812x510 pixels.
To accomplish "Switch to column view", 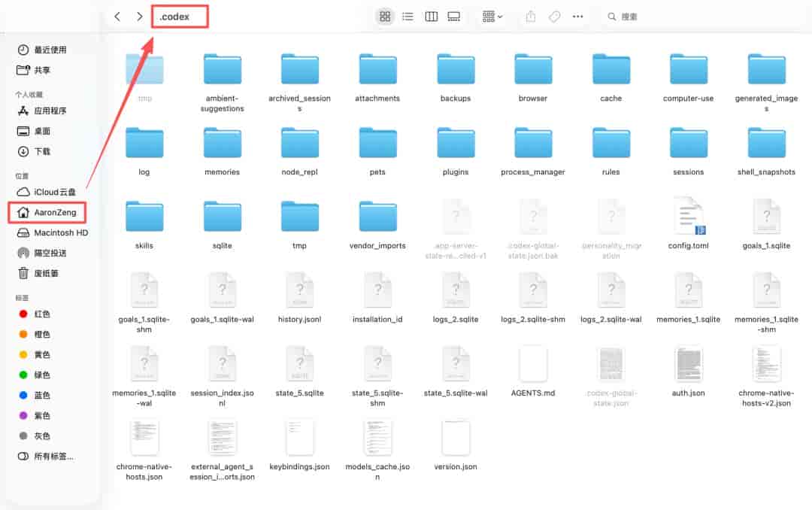I will (x=431, y=17).
